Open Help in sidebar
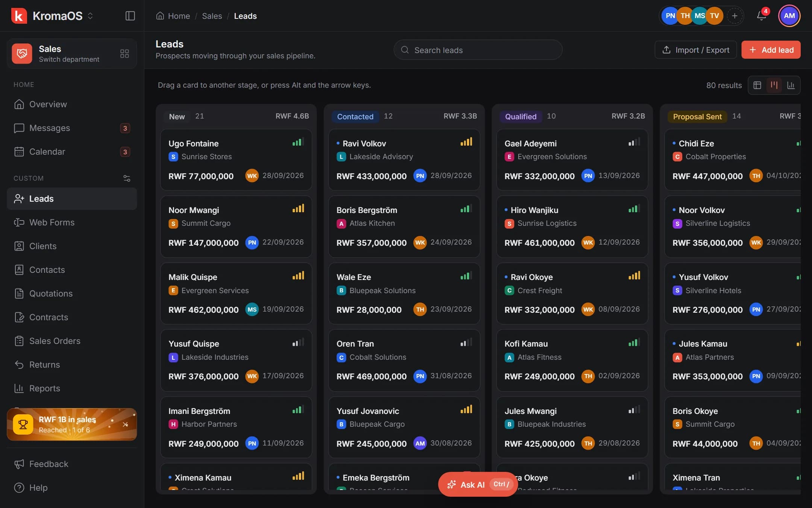Image resolution: width=812 pixels, height=508 pixels. coord(72,488)
